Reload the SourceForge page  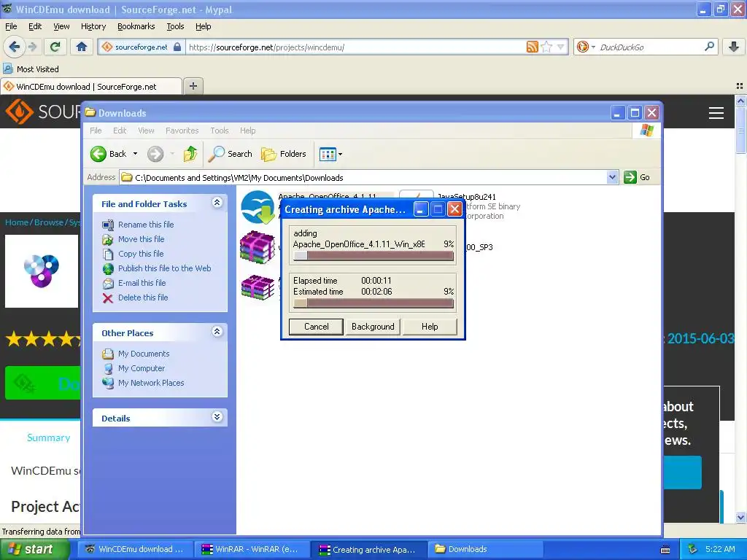point(55,47)
